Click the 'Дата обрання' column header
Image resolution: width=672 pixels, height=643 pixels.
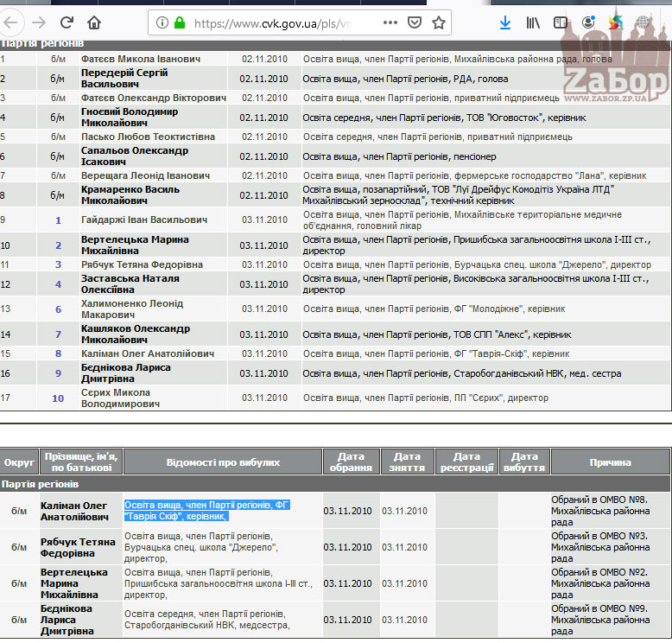pos(349,462)
